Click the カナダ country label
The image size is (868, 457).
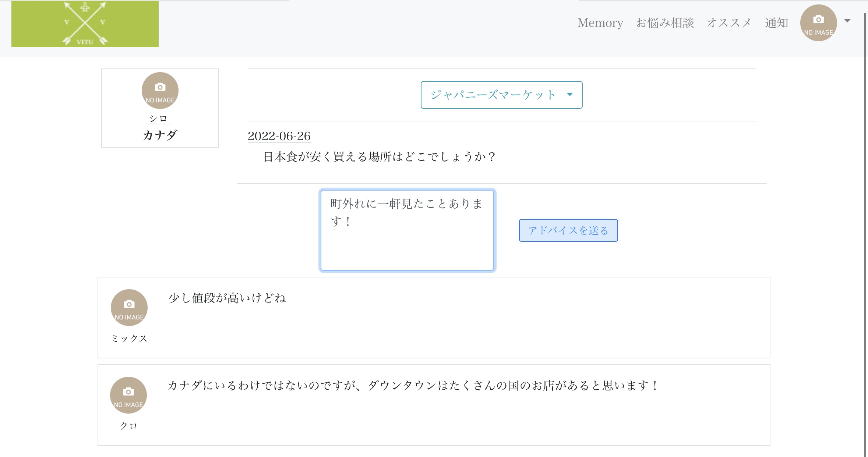pyautogui.click(x=160, y=135)
